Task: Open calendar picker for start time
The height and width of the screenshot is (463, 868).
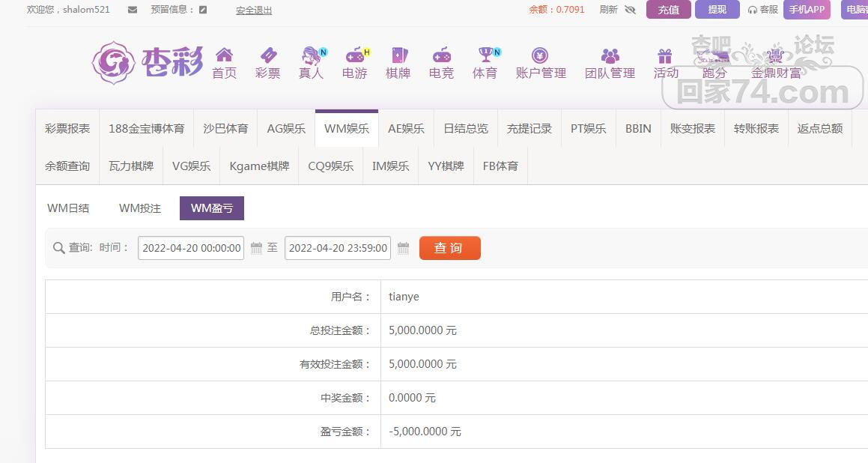Action: click(x=256, y=248)
